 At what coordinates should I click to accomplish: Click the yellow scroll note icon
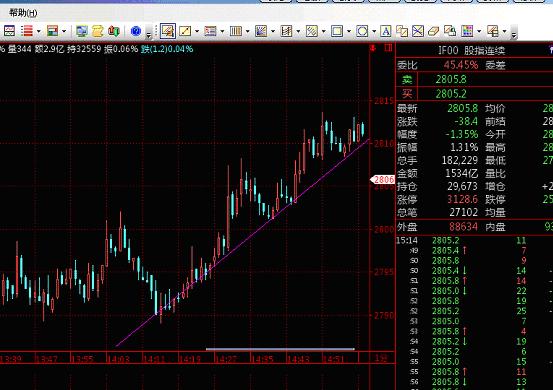(98, 31)
